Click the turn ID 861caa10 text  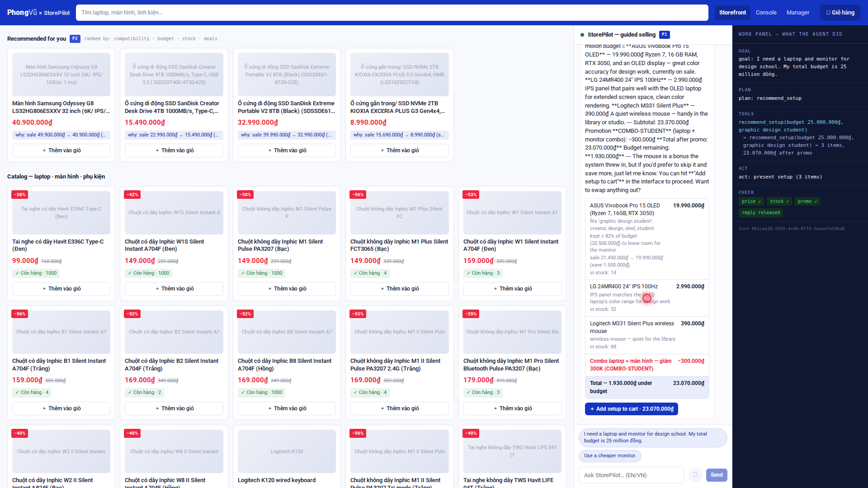792,229
